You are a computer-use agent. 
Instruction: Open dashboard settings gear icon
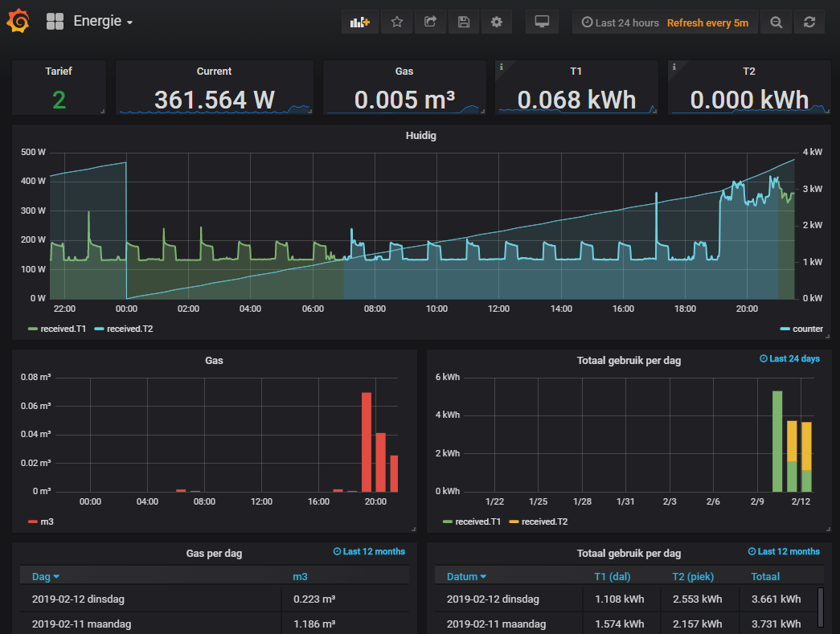[497, 22]
